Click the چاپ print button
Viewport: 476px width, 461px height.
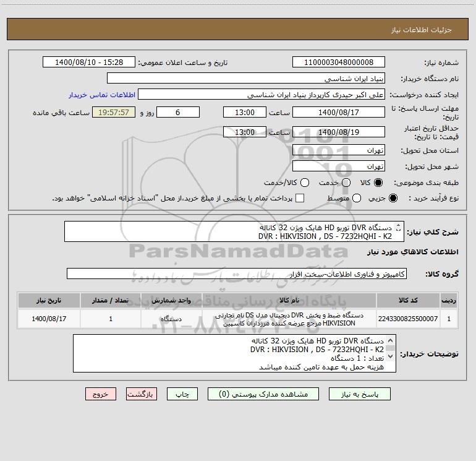(x=182, y=394)
